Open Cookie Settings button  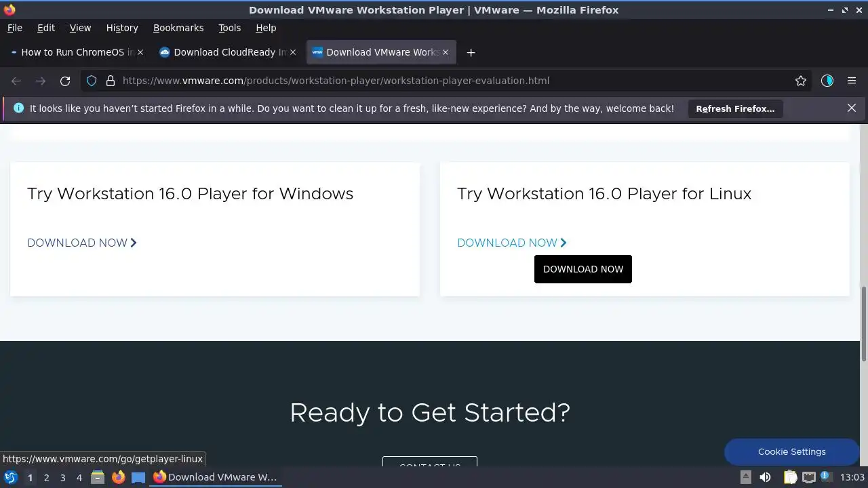pos(792,451)
